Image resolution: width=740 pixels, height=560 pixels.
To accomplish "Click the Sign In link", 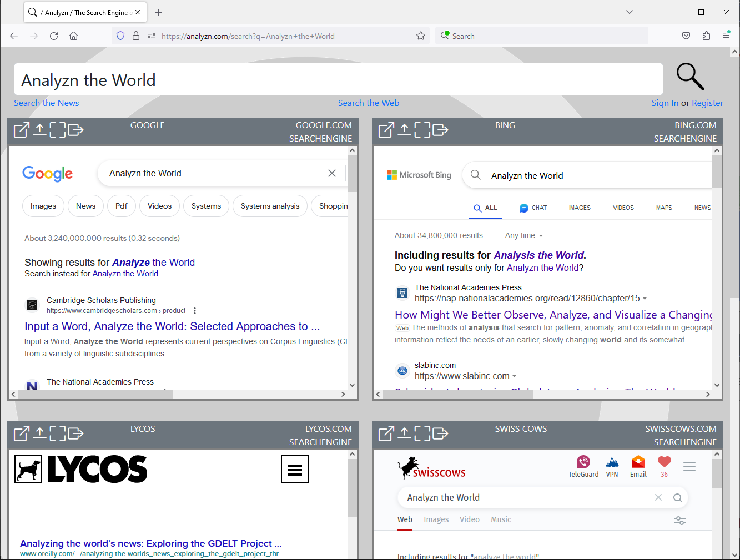I will pos(665,103).
